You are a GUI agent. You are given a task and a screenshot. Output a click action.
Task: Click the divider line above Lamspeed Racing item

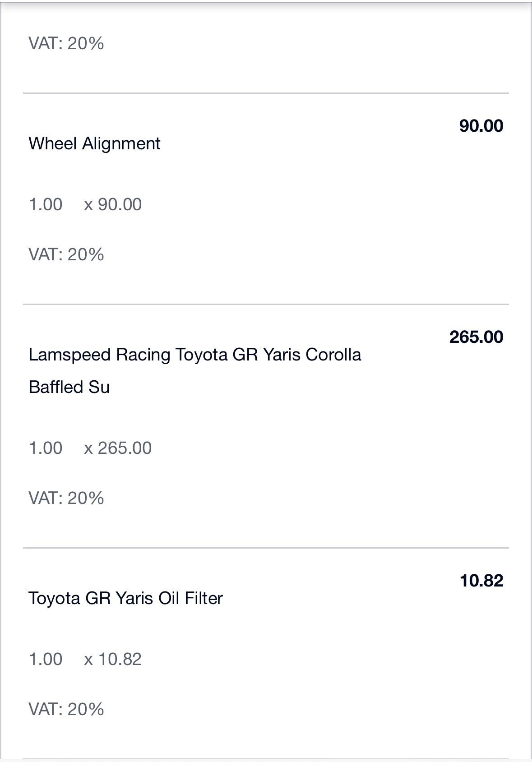(266, 305)
